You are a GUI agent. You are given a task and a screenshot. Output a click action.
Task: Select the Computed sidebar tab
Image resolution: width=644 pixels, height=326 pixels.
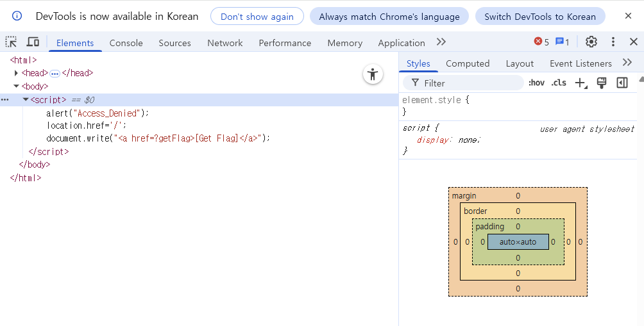[x=468, y=63]
